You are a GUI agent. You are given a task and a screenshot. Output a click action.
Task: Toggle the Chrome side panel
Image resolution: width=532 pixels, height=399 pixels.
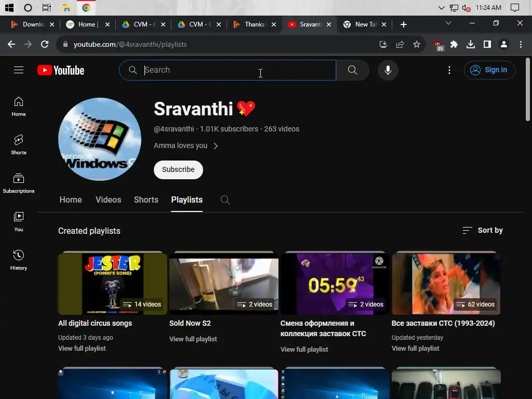coord(487,45)
